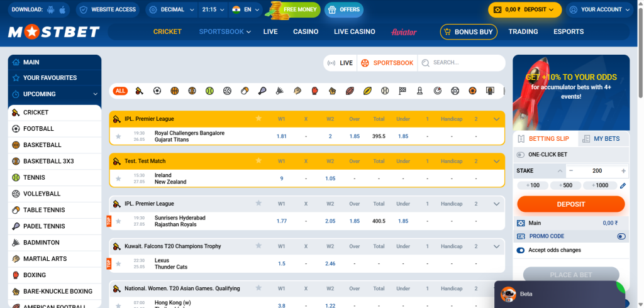Open the 21:15 time zone dropdown
The image size is (644, 308).
pos(212,9)
